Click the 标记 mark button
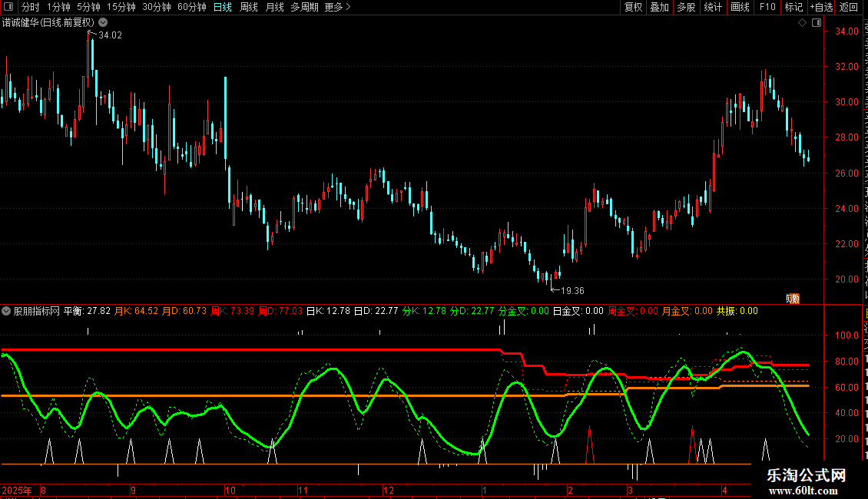Image resolution: width=868 pixels, height=499 pixels. (x=793, y=7)
